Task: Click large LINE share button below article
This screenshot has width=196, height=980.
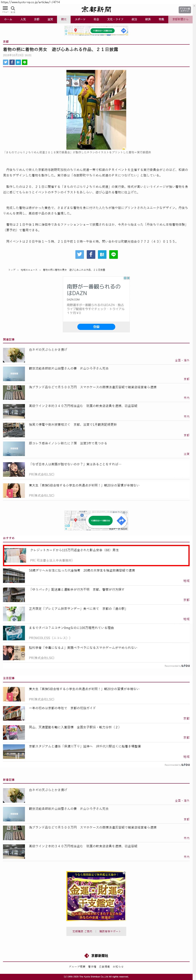Action: 113,254
